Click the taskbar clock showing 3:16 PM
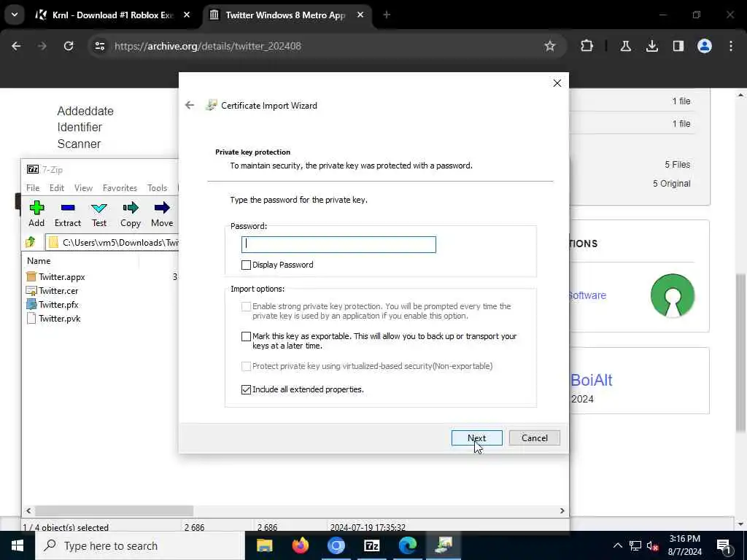This screenshot has width=747, height=560. (x=684, y=545)
